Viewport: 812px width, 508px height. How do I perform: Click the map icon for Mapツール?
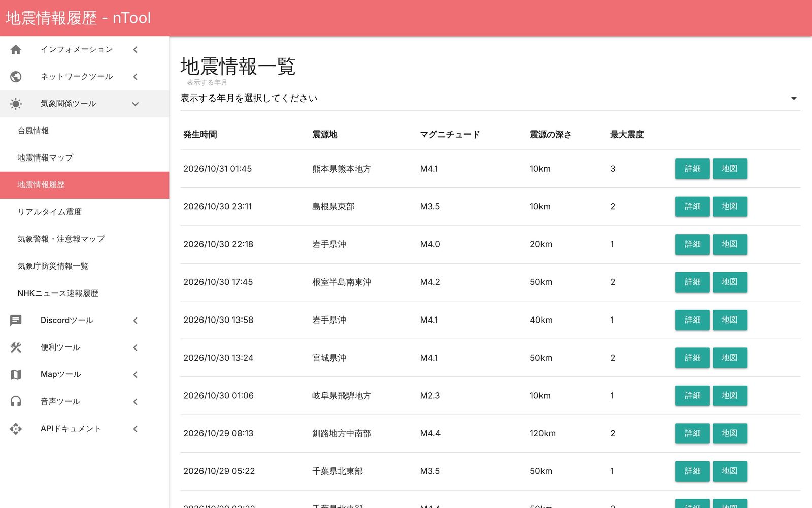pyautogui.click(x=16, y=374)
